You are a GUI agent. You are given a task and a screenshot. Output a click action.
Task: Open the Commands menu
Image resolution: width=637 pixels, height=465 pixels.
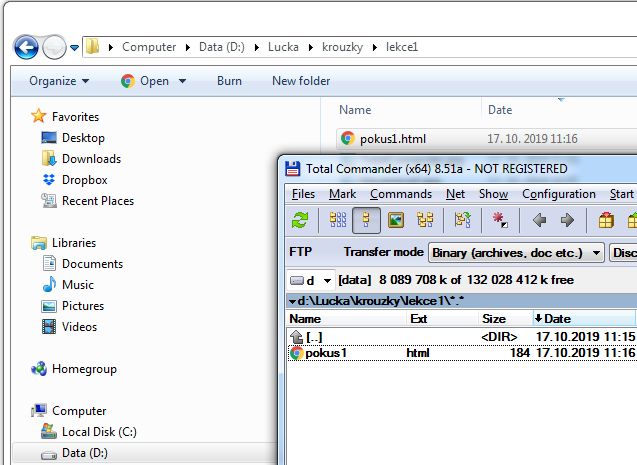[400, 194]
